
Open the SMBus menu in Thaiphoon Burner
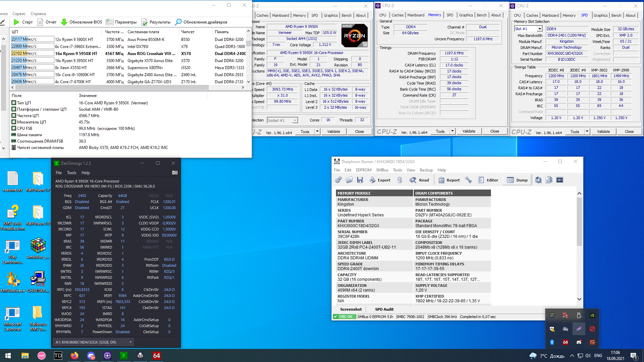[382, 170]
